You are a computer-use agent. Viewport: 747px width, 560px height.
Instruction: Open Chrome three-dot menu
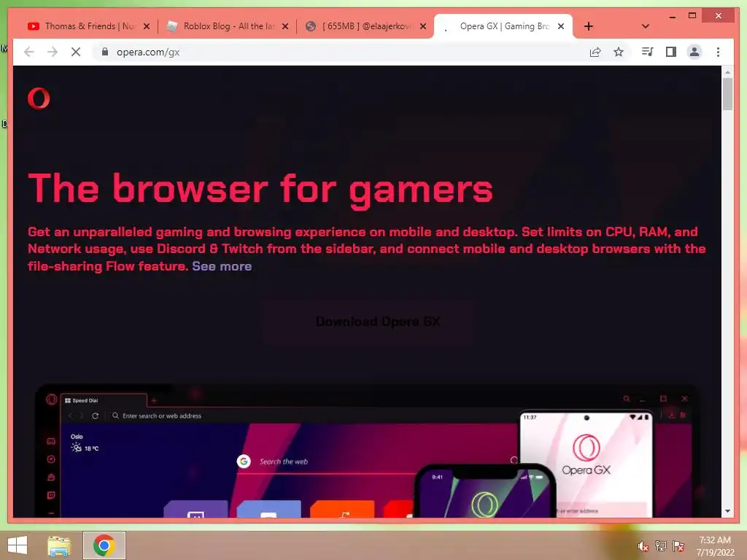[718, 52]
